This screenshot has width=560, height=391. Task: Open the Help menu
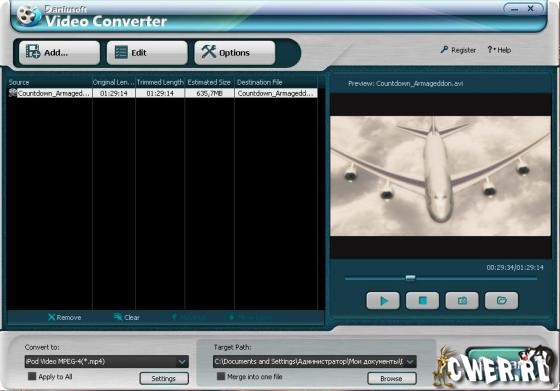[499, 50]
